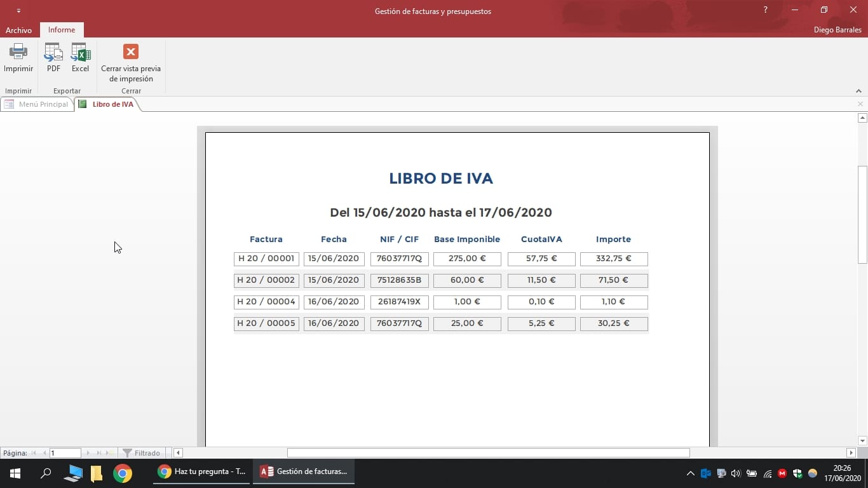The image size is (868, 488).
Task: Click the Importe column header
Action: [614, 240]
